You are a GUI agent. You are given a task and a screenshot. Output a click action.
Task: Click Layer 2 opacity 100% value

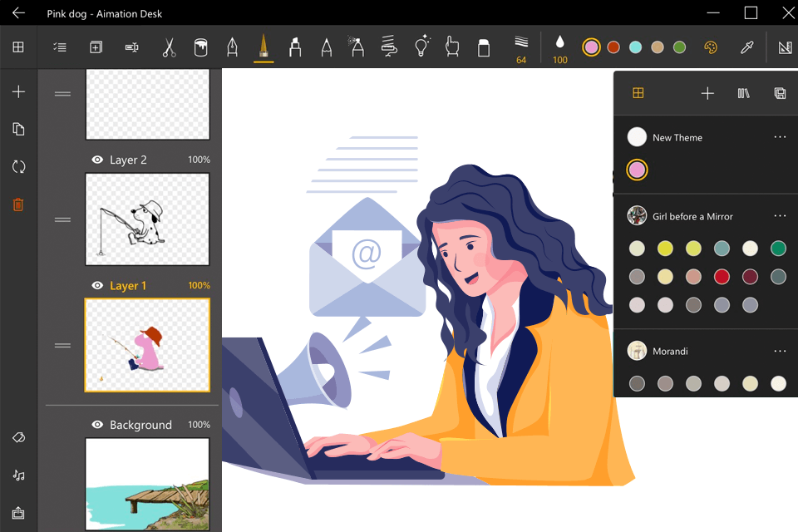coord(199,160)
